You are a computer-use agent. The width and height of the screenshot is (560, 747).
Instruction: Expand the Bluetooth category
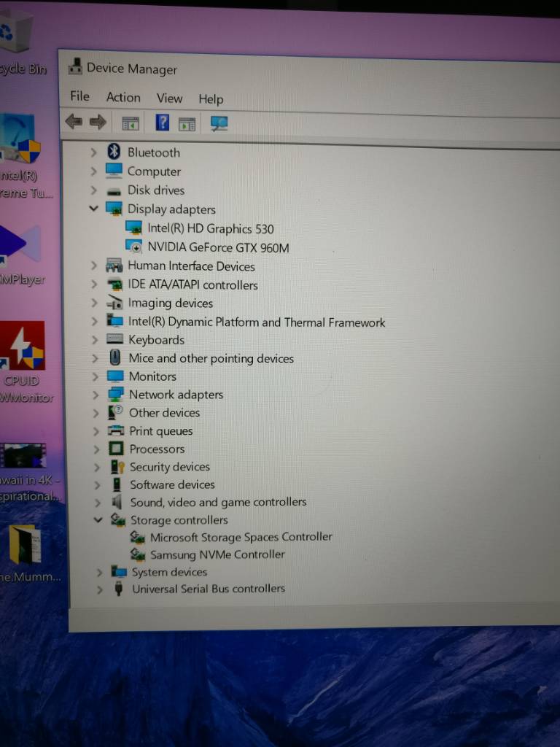[x=94, y=152]
